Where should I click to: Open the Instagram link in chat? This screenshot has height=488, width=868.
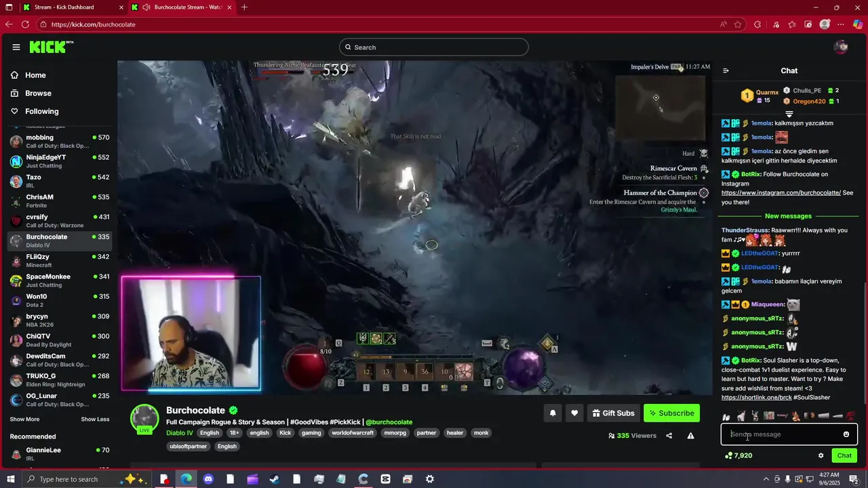pos(781,193)
